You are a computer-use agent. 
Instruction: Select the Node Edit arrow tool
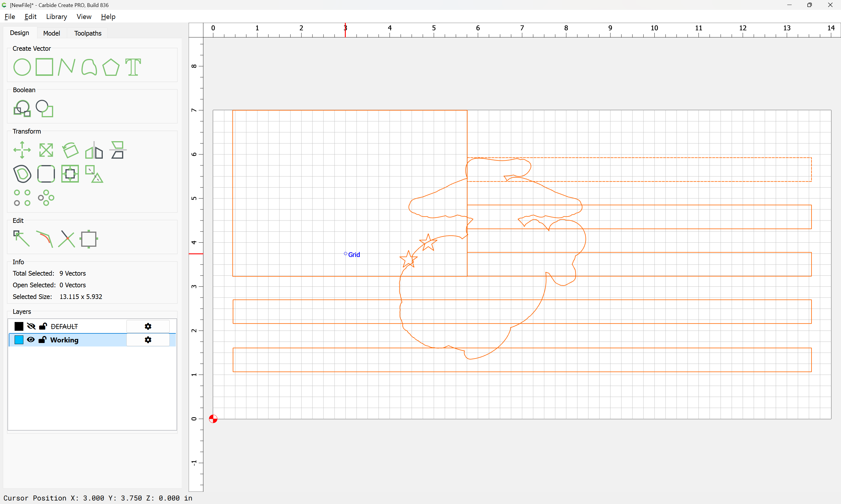click(21, 239)
